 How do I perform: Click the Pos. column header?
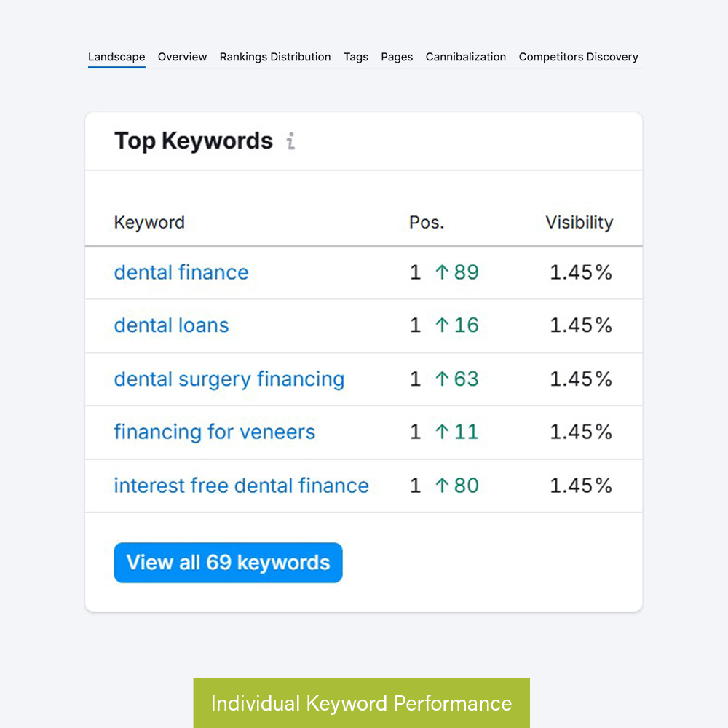pos(427,223)
